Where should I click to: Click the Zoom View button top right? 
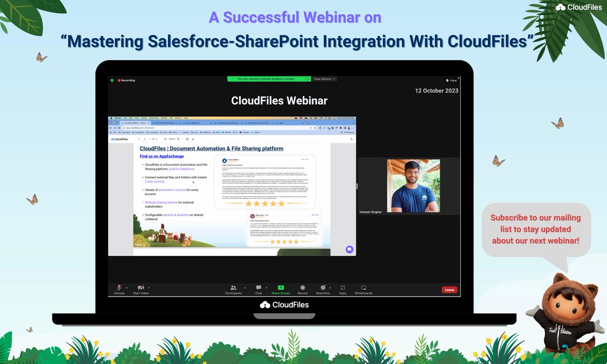451,80
